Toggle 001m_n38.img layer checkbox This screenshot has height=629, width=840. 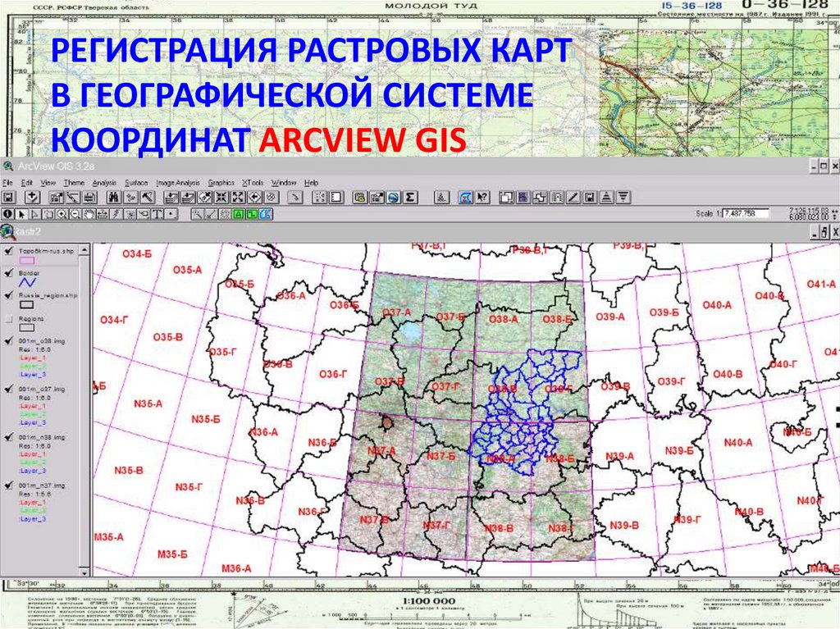tap(8, 437)
